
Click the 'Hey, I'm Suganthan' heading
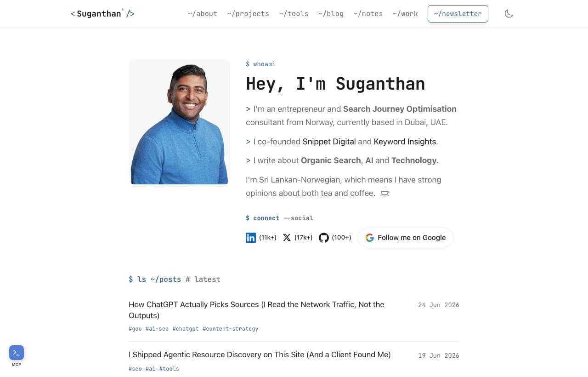pyautogui.click(x=335, y=84)
